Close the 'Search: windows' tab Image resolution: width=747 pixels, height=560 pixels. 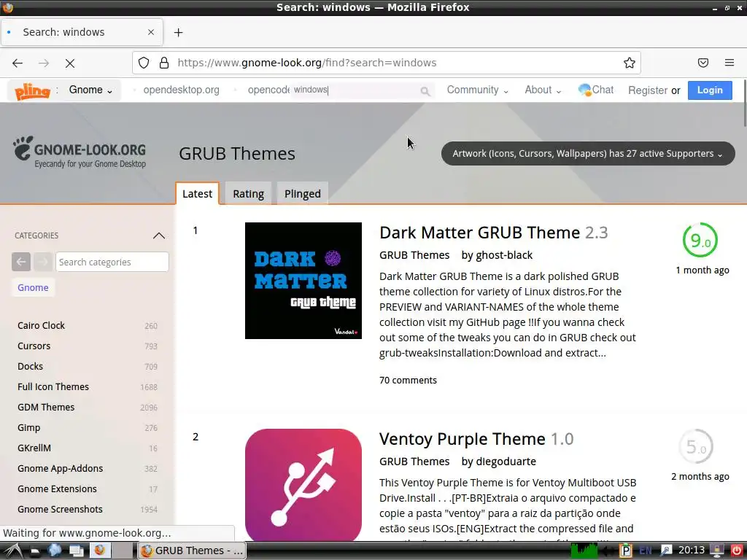(151, 32)
